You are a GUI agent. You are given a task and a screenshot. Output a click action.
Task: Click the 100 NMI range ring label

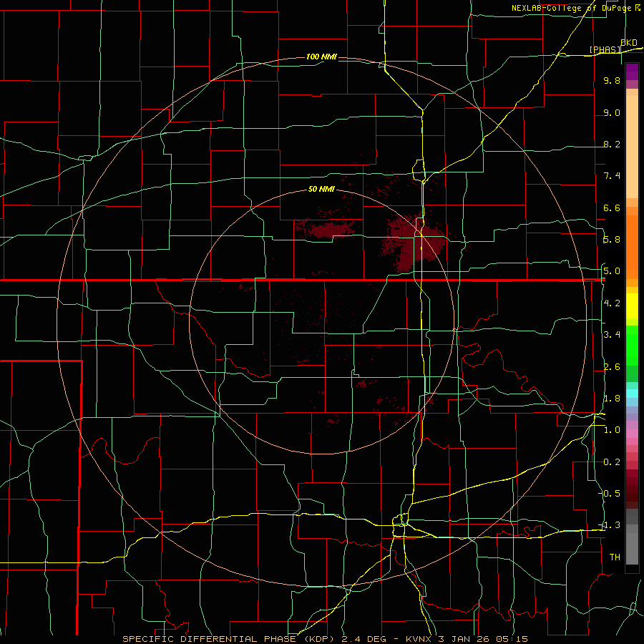[x=321, y=57]
